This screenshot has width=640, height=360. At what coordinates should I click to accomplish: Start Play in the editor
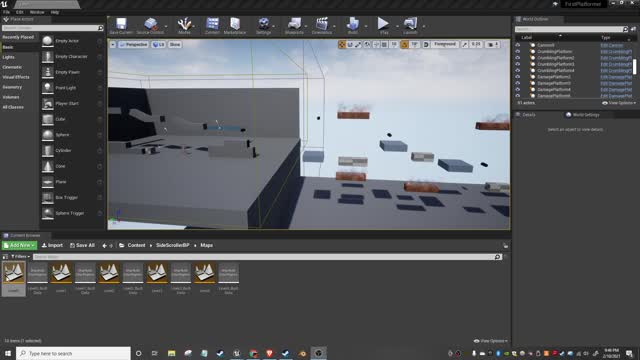coord(383,24)
